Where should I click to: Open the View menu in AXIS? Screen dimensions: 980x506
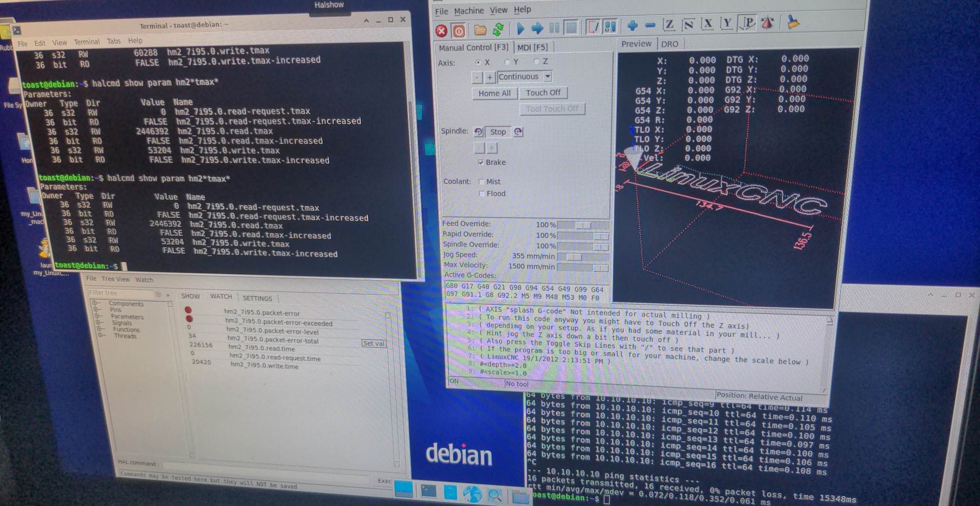click(x=499, y=10)
